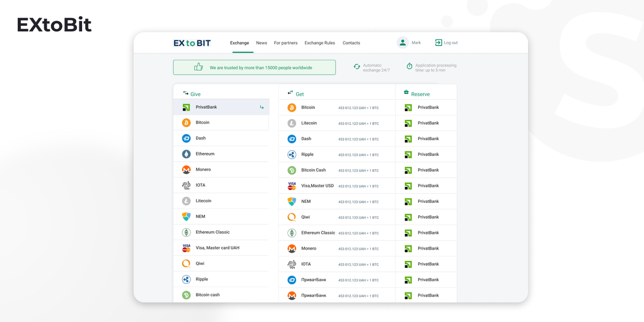
Task: Click the processing time stopwatch icon
Action: [x=409, y=66]
